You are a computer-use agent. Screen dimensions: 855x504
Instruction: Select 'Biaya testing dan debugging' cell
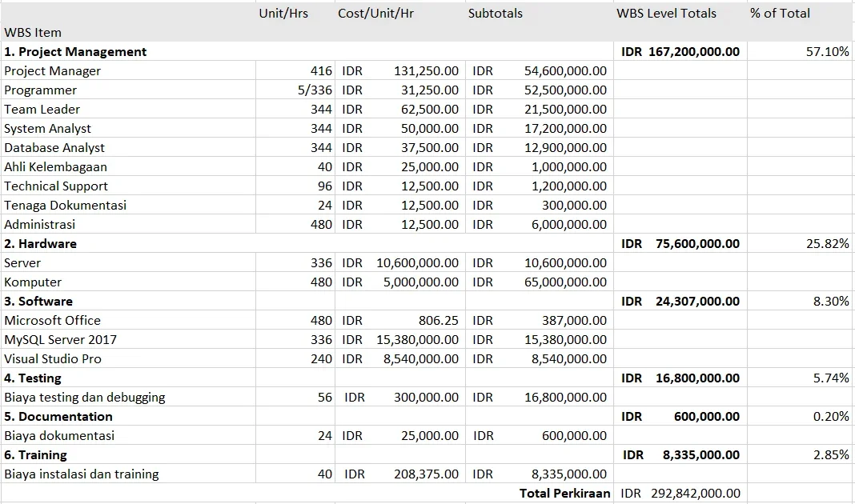tap(85, 398)
